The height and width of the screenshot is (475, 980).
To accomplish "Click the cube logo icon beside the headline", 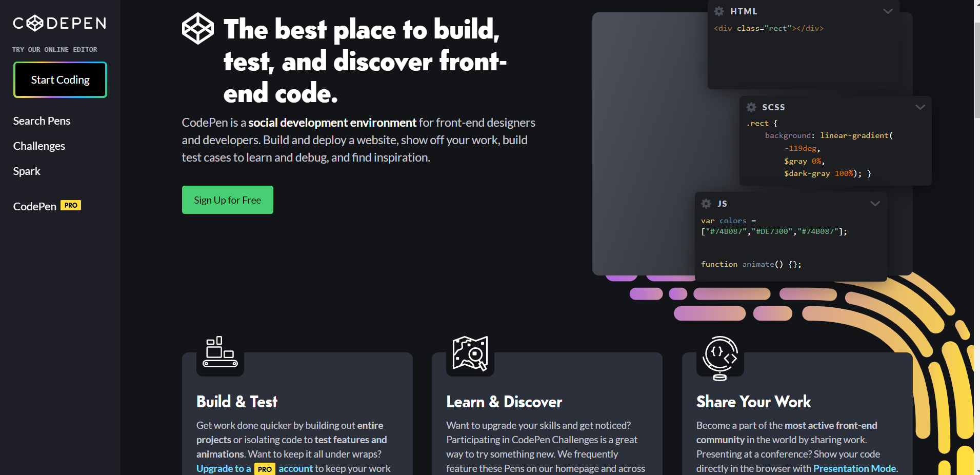I will [x=198, y=29].
